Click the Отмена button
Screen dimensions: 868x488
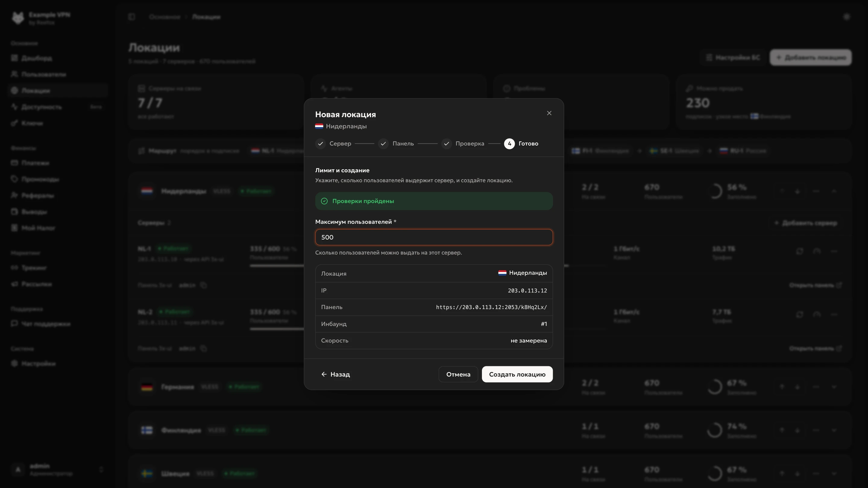click(x=458, y=374)
